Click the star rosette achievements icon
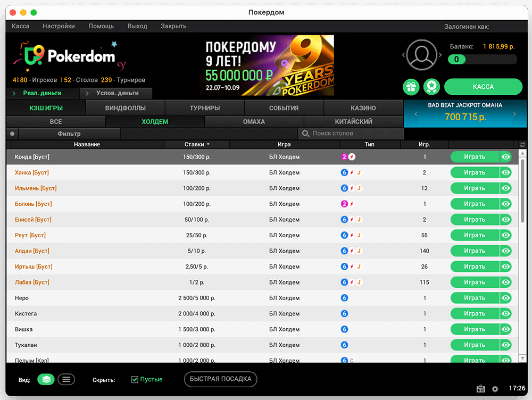Image resolution: width=532 pixels, height=400 pixels. click(x=431, y=87)
